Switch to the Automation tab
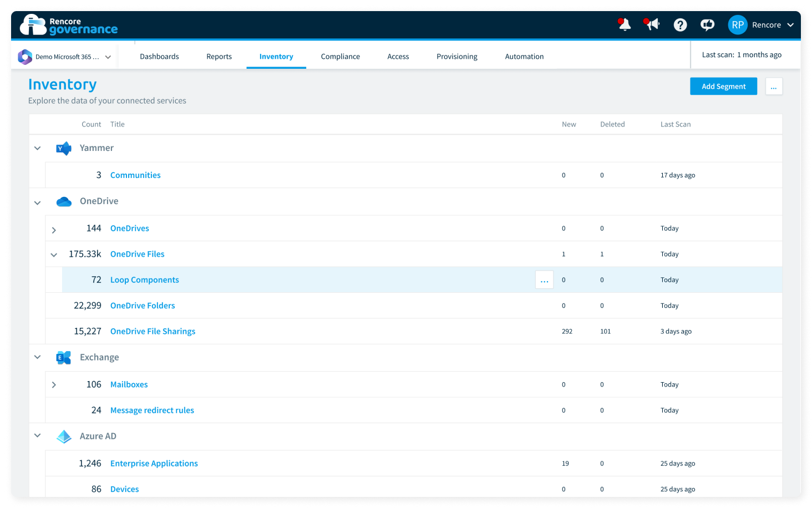This screenshot has height=508, width=812. click(x=524, y=57)
